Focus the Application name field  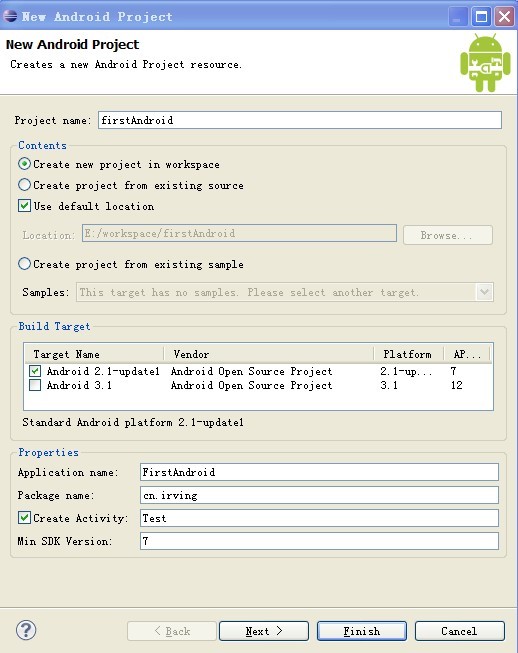pos(319,472)
